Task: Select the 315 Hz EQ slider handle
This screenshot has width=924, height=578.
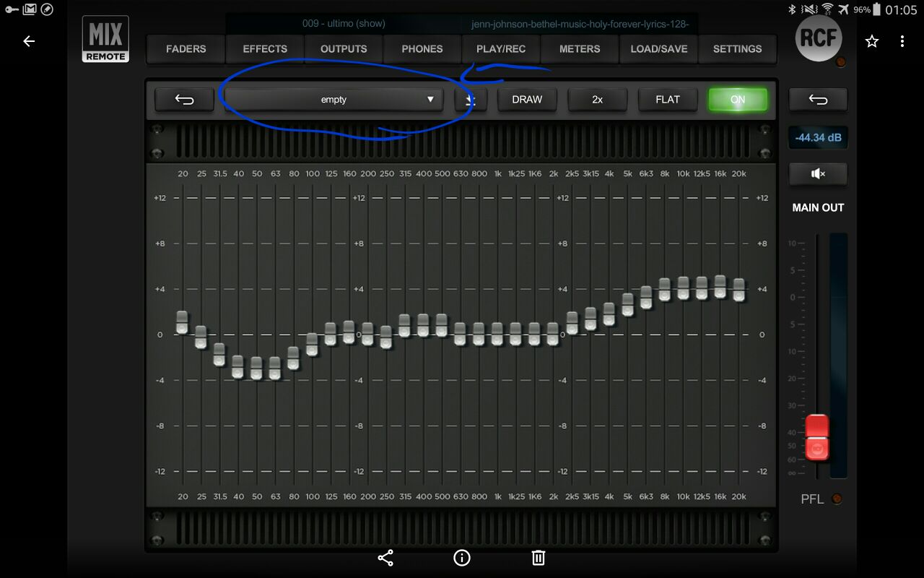Action: [x=404, y=326]
